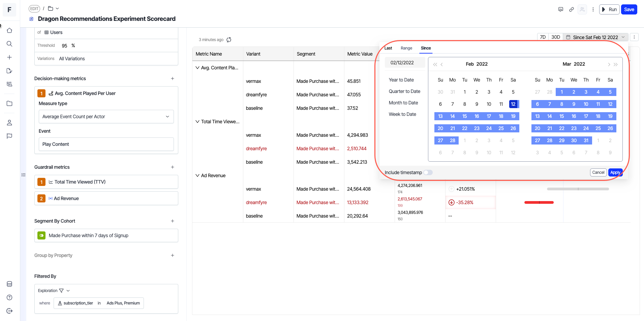Open the database icon at the sidebar bottom
The image size is (644, 321).
(x=9, y=284)
